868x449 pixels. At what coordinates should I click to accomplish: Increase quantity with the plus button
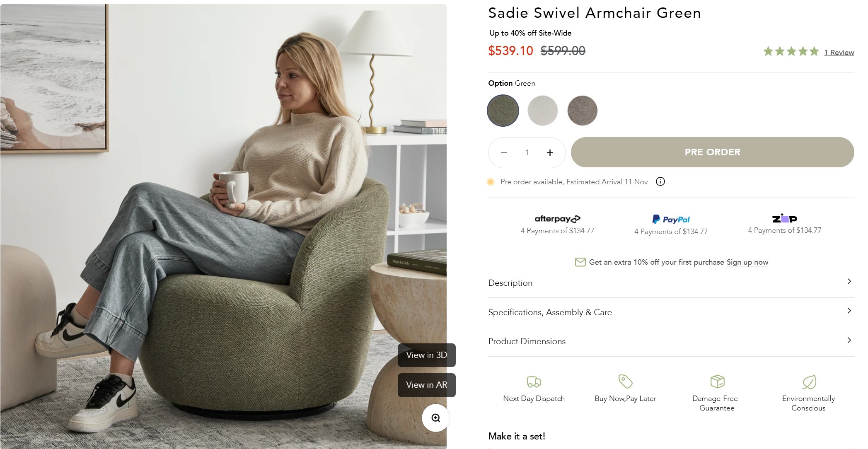(550, 152)
